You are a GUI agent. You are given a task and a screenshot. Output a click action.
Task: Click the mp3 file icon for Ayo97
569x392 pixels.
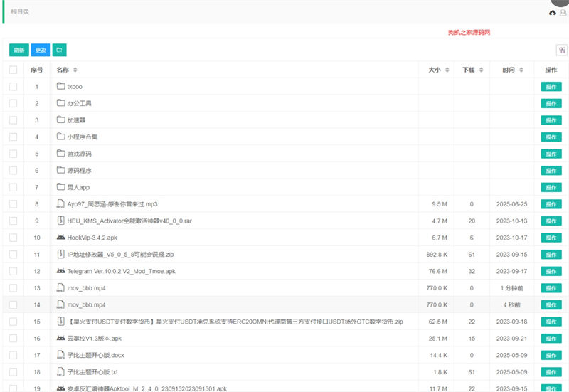point(60,204)
